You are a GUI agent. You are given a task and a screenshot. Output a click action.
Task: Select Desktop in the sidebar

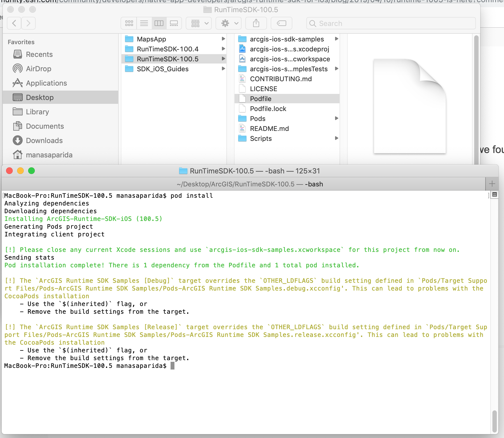60,97
